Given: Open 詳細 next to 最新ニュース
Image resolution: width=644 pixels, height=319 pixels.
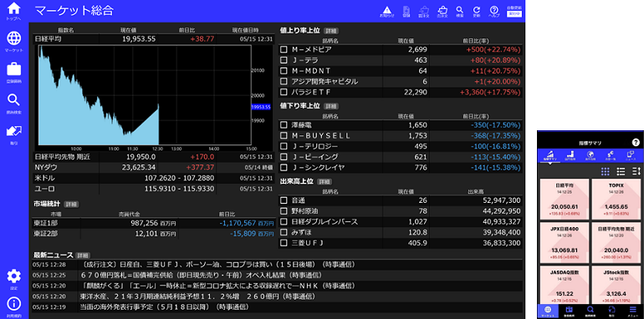Looking at the screenshot, I should point(84,256).
